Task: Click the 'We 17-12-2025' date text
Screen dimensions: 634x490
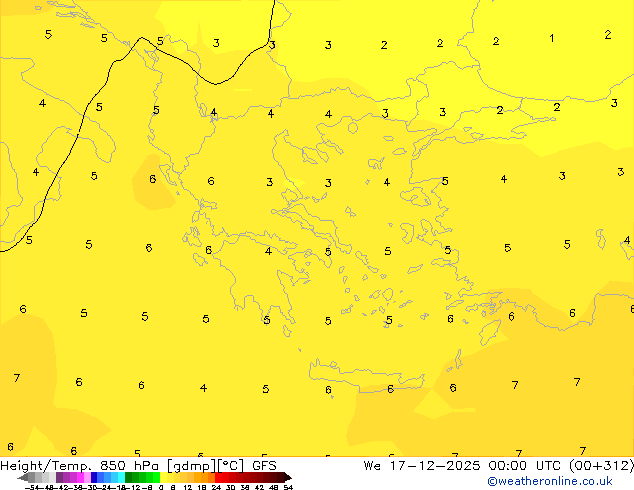Action: point(422,465)
